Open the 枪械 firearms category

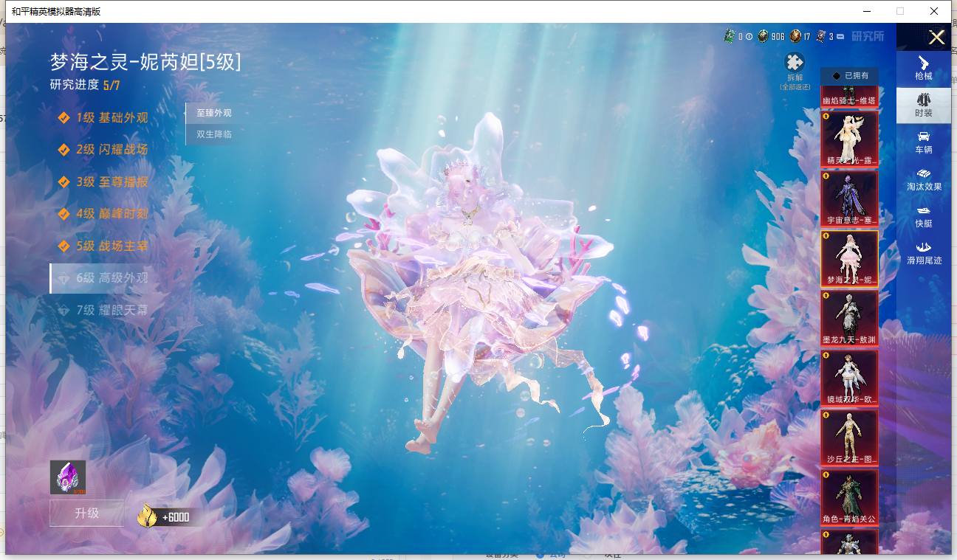tap(923, 69)
